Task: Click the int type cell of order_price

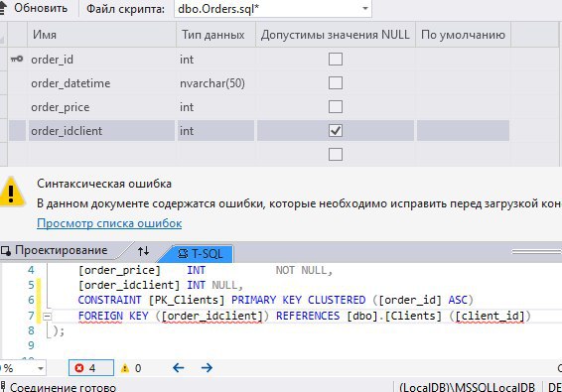Action: pyautogui.click(x=215, y=107)
